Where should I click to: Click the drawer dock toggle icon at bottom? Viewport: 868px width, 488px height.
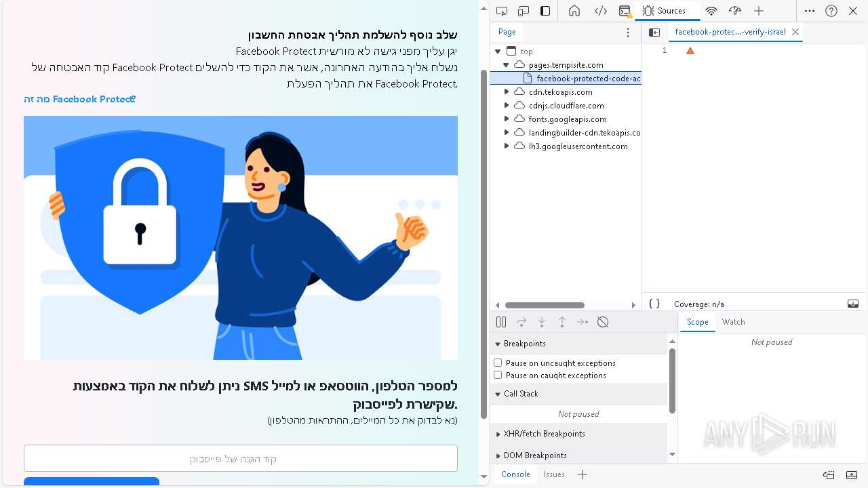tap(829, 474)
